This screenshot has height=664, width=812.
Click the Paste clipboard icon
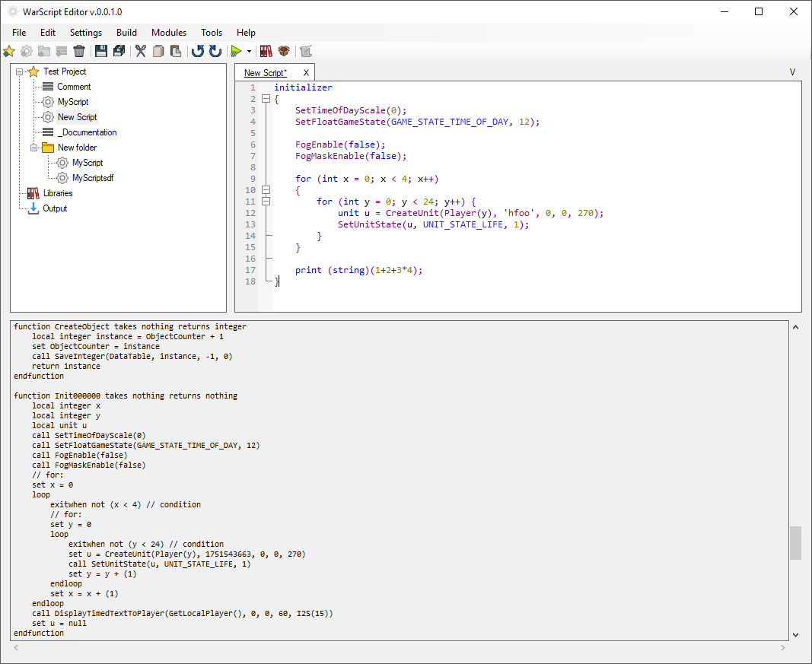(x=176, y=51)
